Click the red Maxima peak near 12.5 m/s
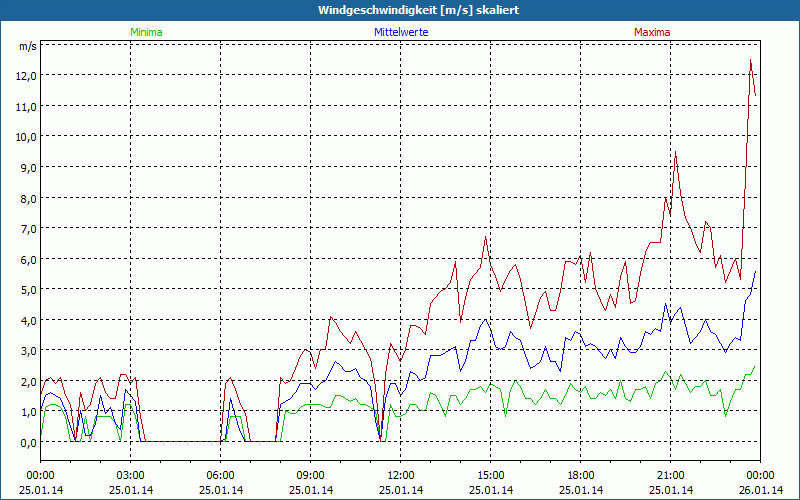Image resolution: width=800 pixels, height=500 pixels. pos(751,60)
